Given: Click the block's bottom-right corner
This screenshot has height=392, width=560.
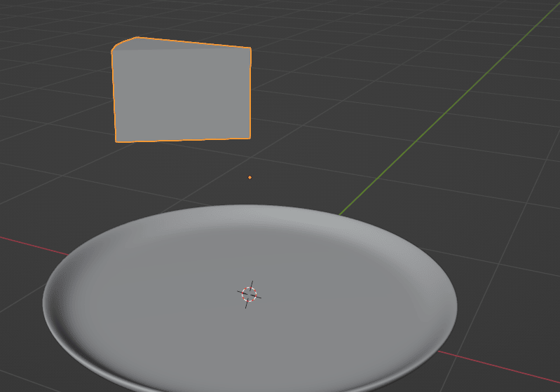Looking at the screenshot, I should 249,137.
